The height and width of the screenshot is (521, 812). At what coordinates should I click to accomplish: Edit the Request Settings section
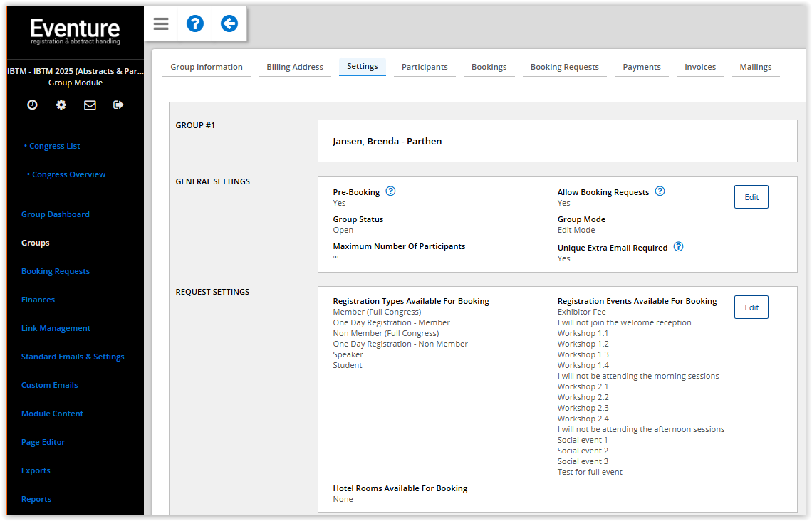(x=751, y=307)
